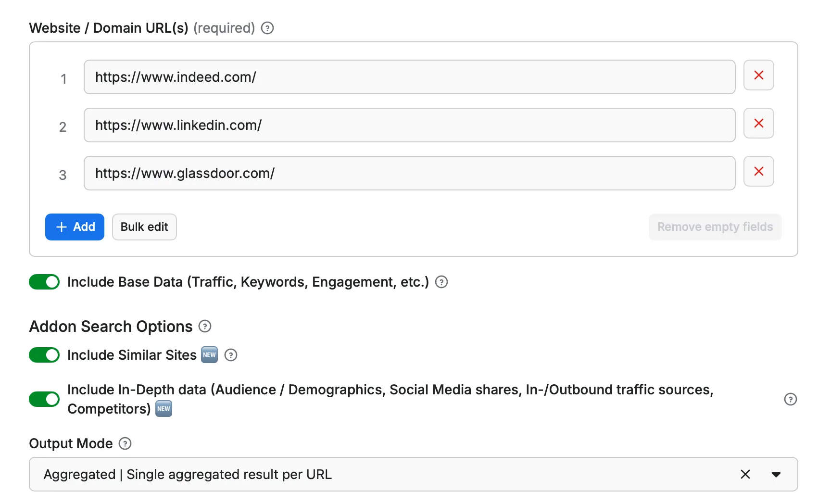Open help for In-Depth data option
The height and width of the screenshot is (504, 831).
pos(790,399)
